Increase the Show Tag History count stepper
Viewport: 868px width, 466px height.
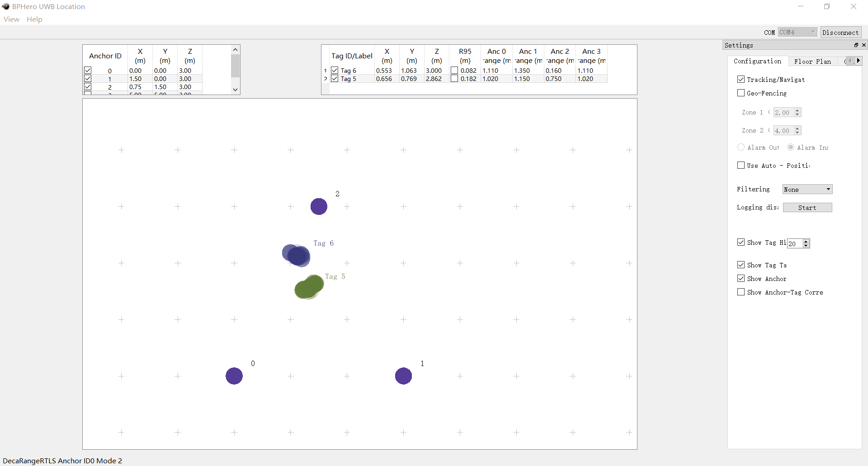[806, 241]
